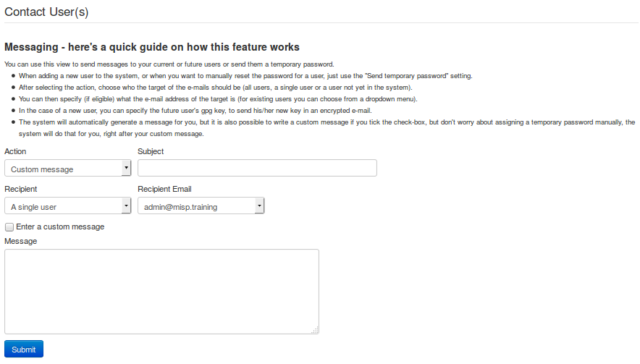
Task: Expand the Recipient dropdown set to A single user
Action: pos(67,206)
